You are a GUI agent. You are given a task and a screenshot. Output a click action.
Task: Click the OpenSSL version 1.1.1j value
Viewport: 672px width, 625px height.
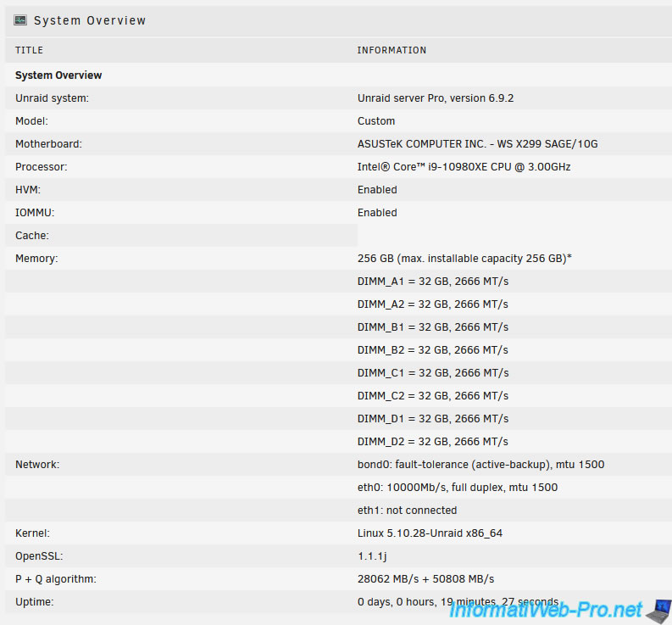[370, 556]
